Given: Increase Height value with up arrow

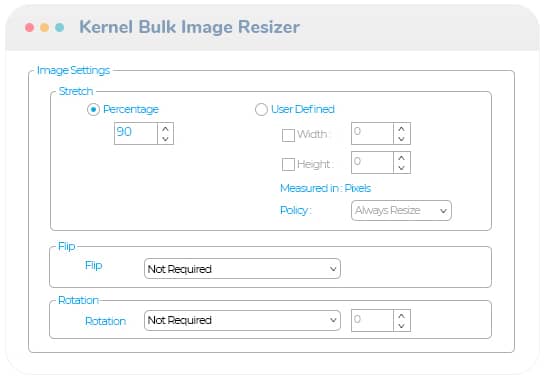Looking at the screenshot, I should (x=402, y=158).
